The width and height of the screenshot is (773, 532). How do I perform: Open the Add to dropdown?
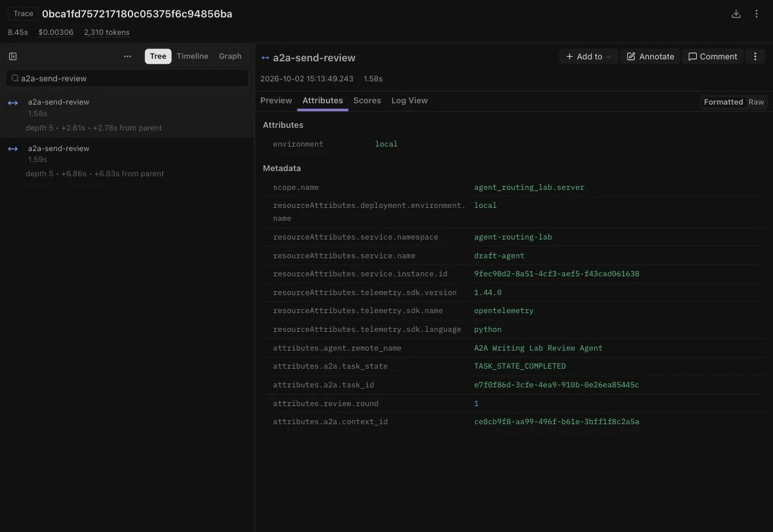(x=588, y=56)
